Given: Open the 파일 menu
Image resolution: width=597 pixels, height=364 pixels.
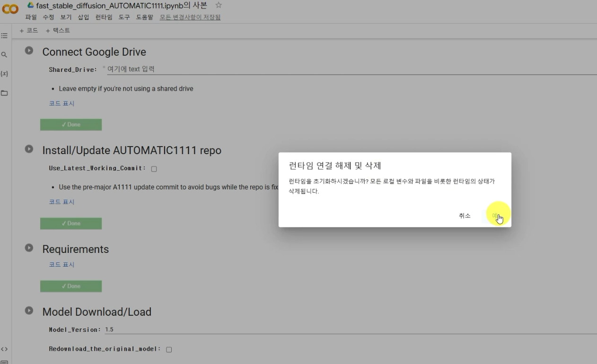Looking at the screenshot, I should pyautogui.click(x=31, y=17).
